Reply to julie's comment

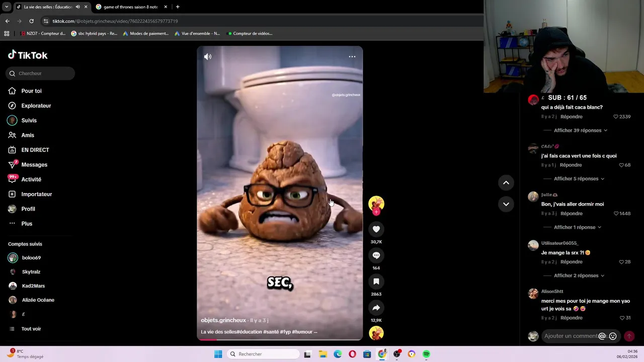[x=572, y=214]
